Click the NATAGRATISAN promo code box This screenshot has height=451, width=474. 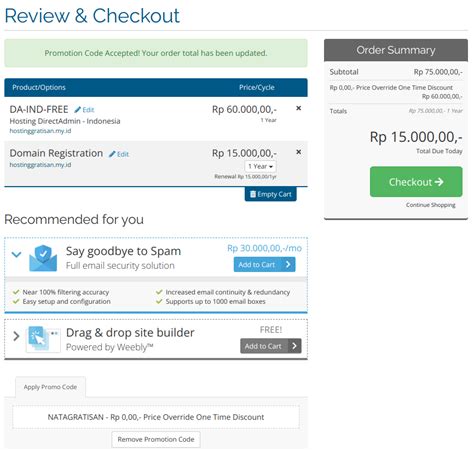coord(156,417)
